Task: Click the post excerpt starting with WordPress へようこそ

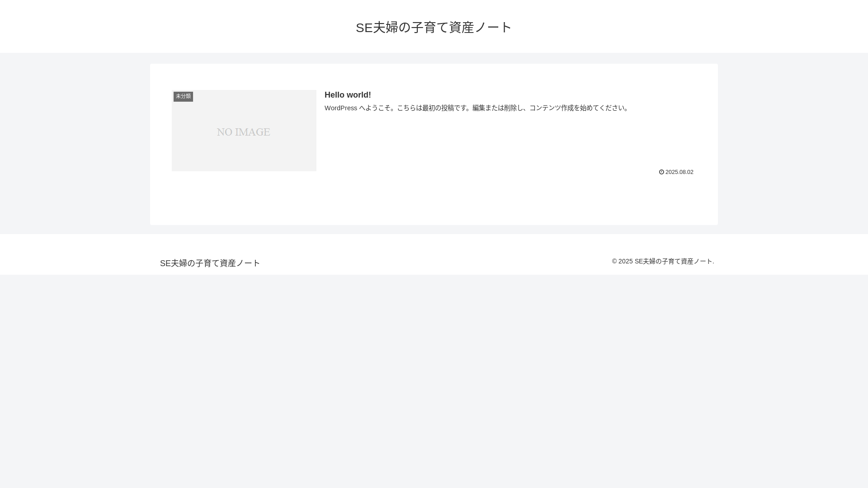Action: 477,108
